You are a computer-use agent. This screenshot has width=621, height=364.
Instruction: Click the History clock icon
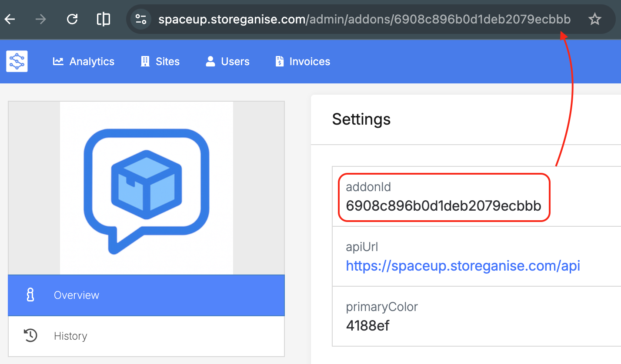click(30, 336)
